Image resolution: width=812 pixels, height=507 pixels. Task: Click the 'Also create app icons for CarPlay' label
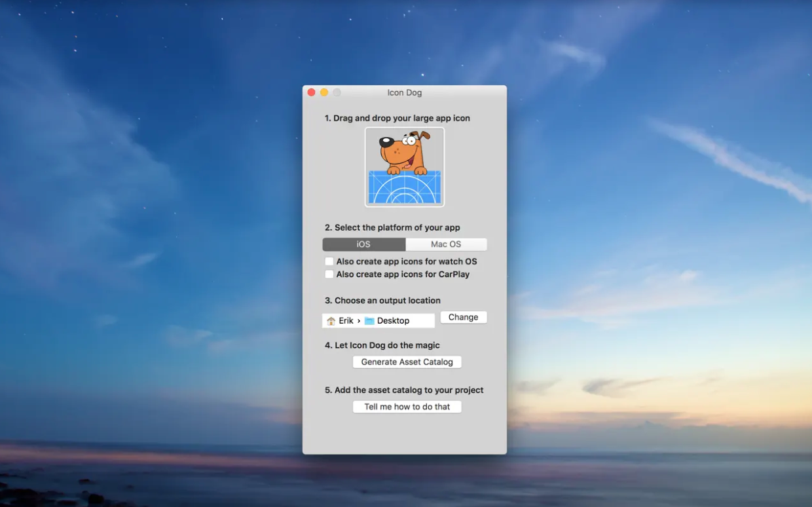coord(403,274)
